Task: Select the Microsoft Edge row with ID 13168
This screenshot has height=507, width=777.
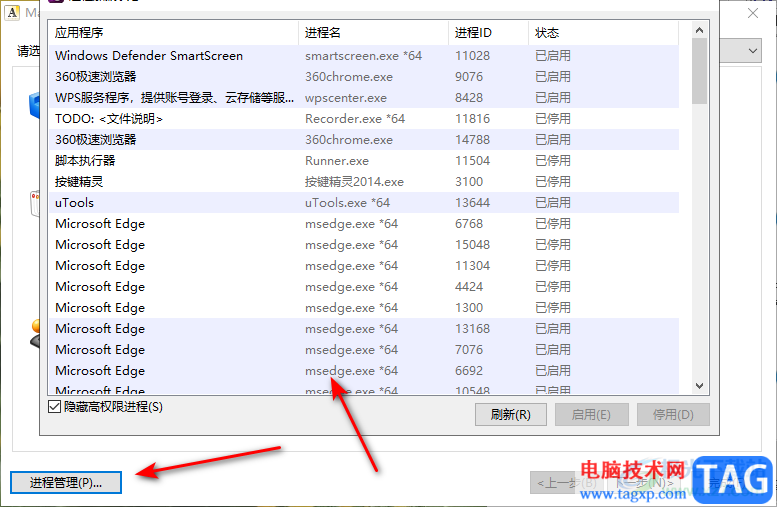Action: (364, 329)
